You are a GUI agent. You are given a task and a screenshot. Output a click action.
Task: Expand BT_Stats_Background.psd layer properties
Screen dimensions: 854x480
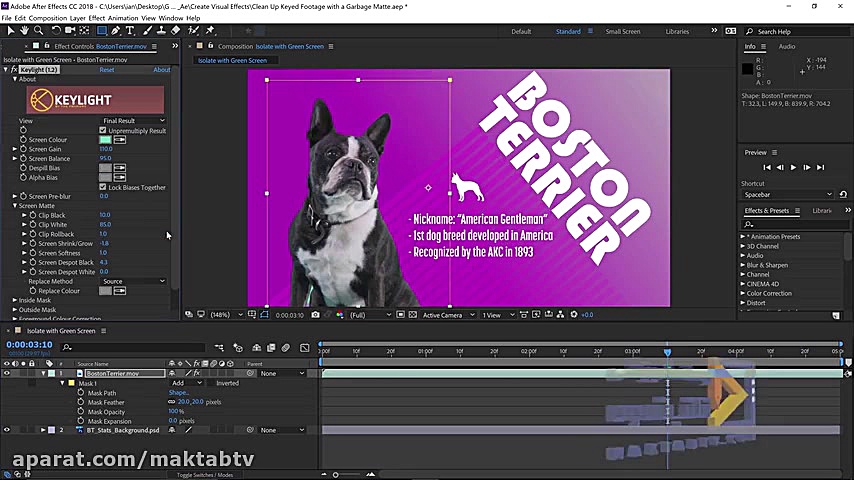point(43,430)
